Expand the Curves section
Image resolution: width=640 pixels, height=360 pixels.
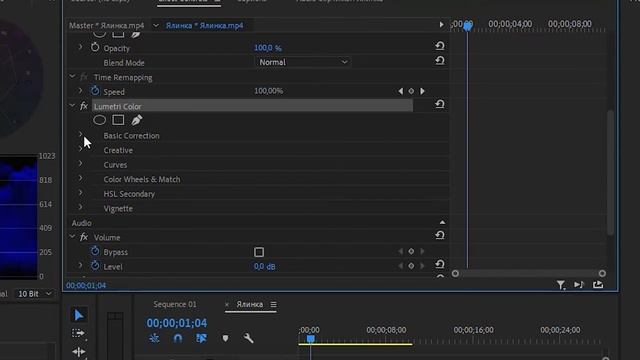pyautogui.click(x=80, y=164)
